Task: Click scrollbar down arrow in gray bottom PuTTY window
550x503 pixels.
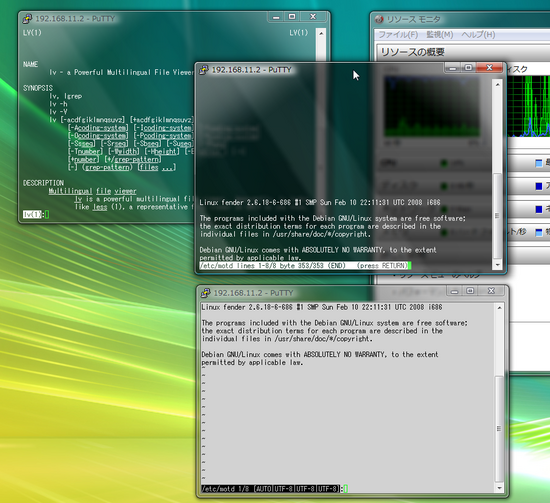Action: point(499,488)
